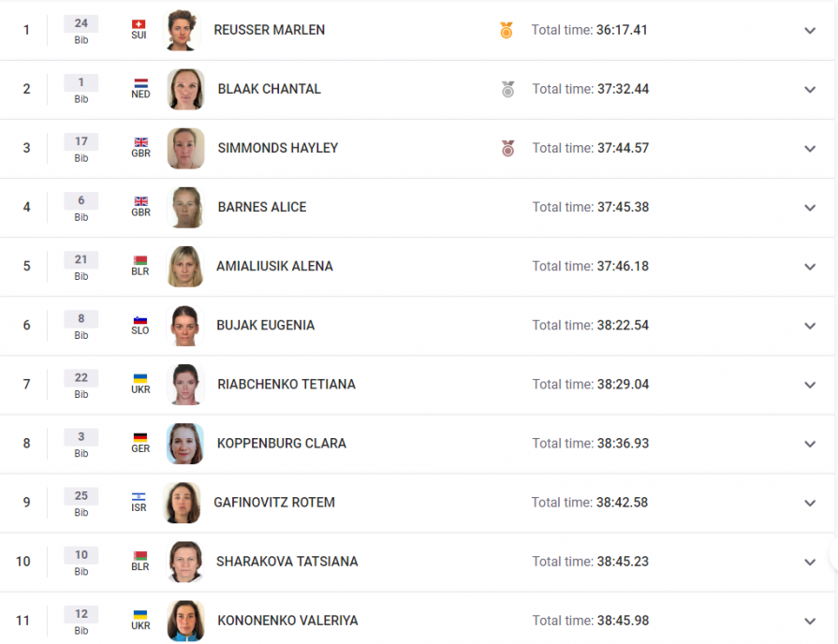Expand Kononenko Valeriya's row chevron
Screen dimensions: 838x644
coord(810,621)
